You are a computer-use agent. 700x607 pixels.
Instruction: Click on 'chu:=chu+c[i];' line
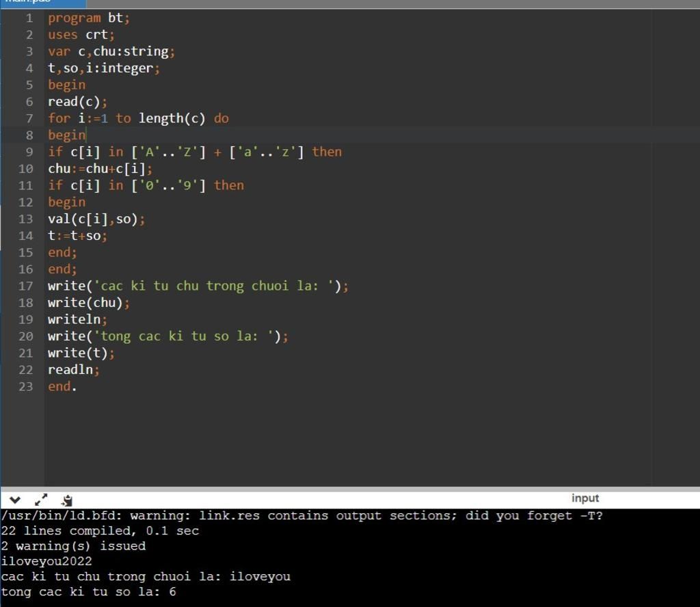(100, 169)
